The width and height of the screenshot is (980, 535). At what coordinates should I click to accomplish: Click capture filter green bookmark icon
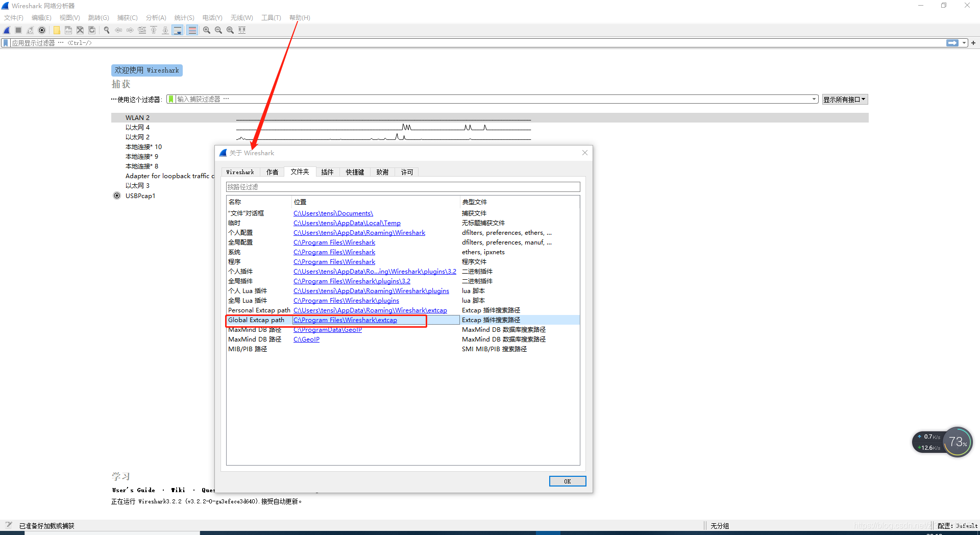[171, 99]
